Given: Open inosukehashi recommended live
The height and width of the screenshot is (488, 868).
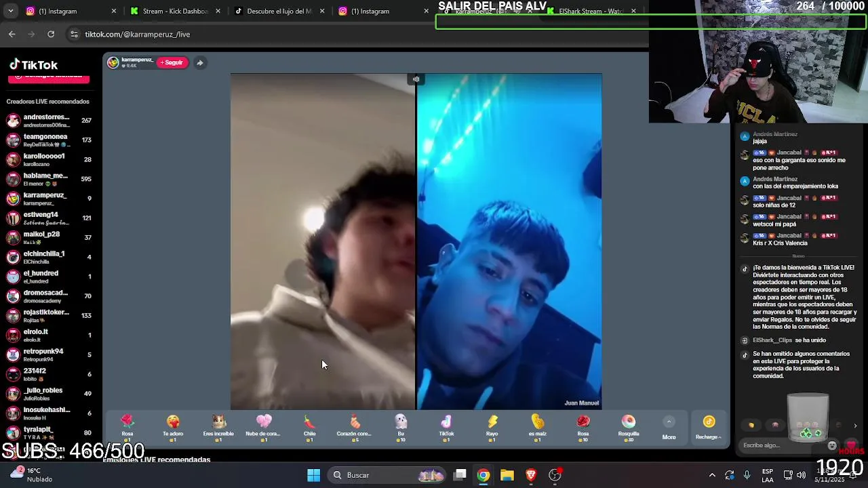Looking at the screenshot, I should pyautogui.click(x=49, y=413).
